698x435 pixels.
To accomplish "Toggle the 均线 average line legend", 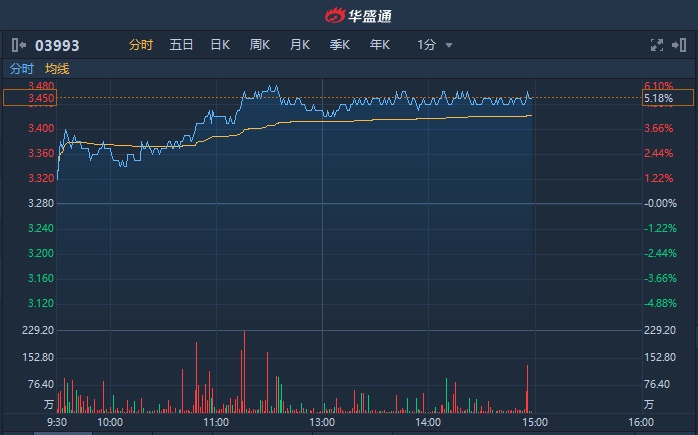I will tap(57, 69).
